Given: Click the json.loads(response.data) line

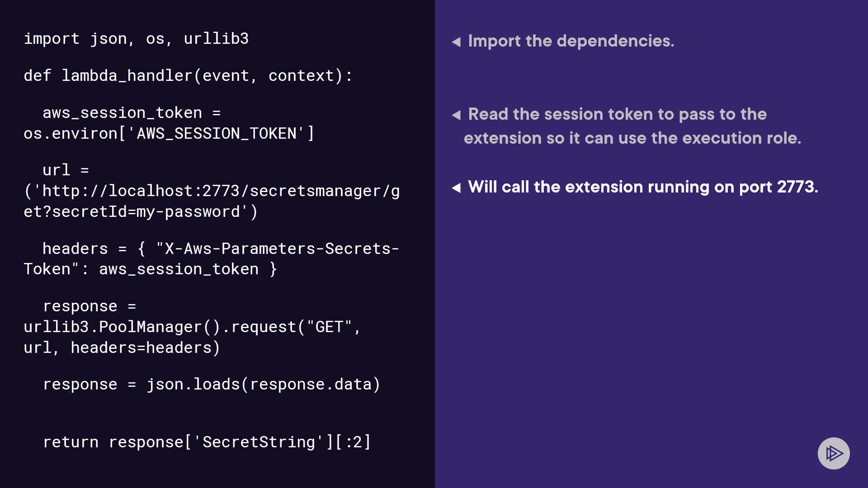Looking at the screenshot, I should (x=211, y=385).
